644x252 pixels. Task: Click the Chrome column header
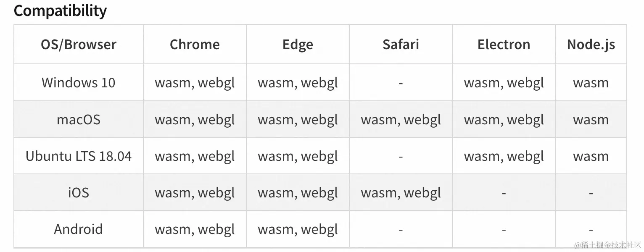click(195, 45)
